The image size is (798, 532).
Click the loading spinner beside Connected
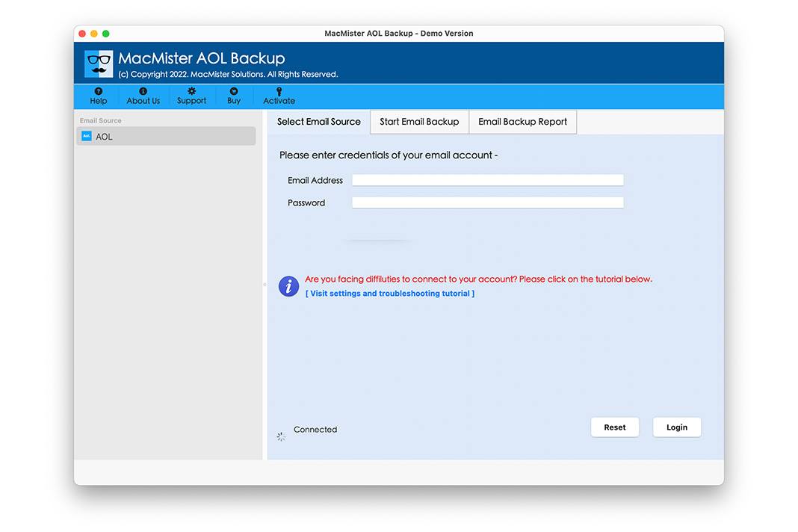coord(281,436)
